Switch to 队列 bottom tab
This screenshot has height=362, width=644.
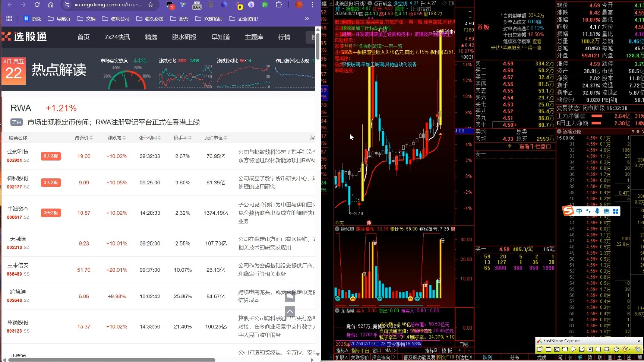point(487,358)
